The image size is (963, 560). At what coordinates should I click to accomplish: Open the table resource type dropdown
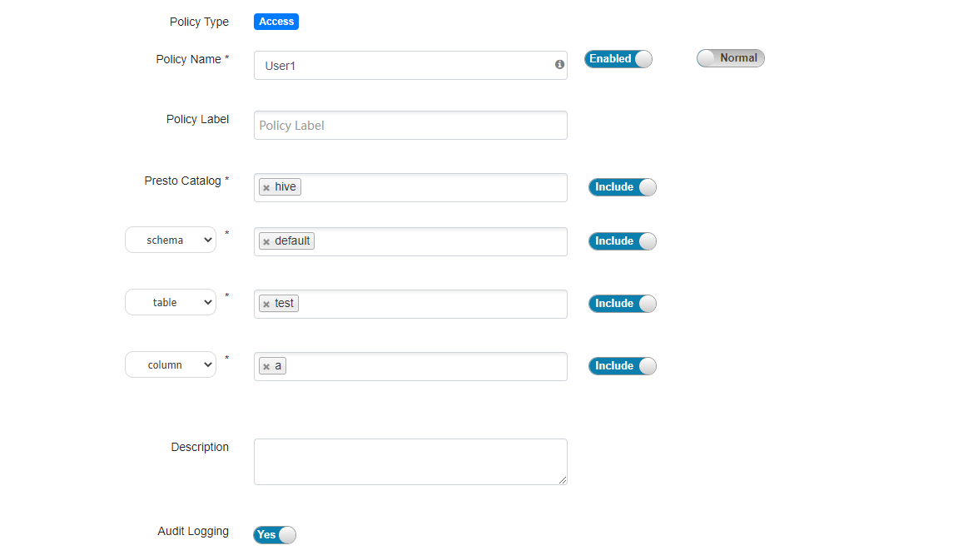click(171, 303)
